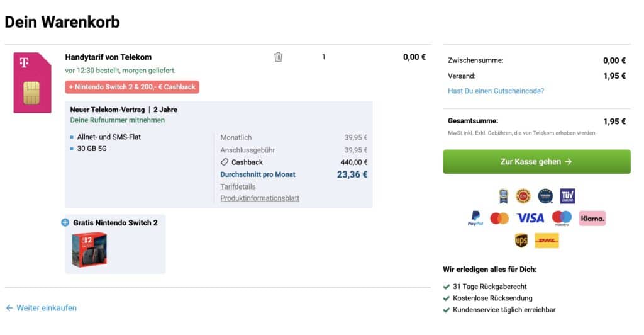Open the Tarifdetails link

pyautogui.click(x=238, y=186)
